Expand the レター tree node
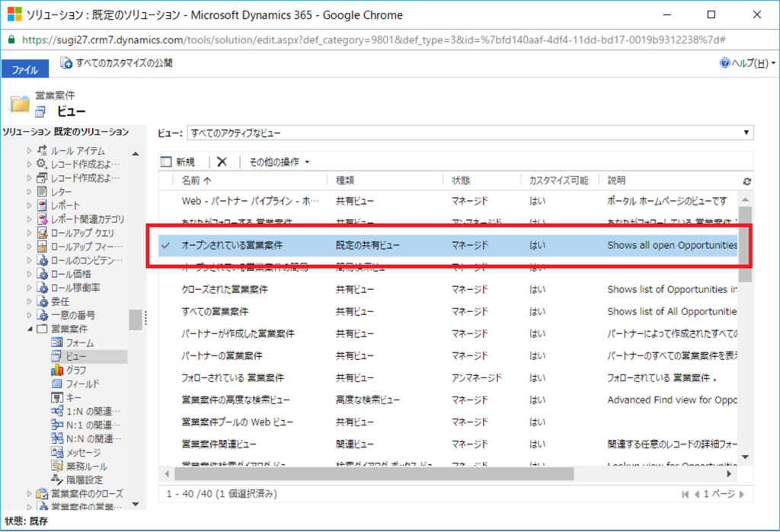The width and height of the screenshot is (780, 532). tap(29, 192)
